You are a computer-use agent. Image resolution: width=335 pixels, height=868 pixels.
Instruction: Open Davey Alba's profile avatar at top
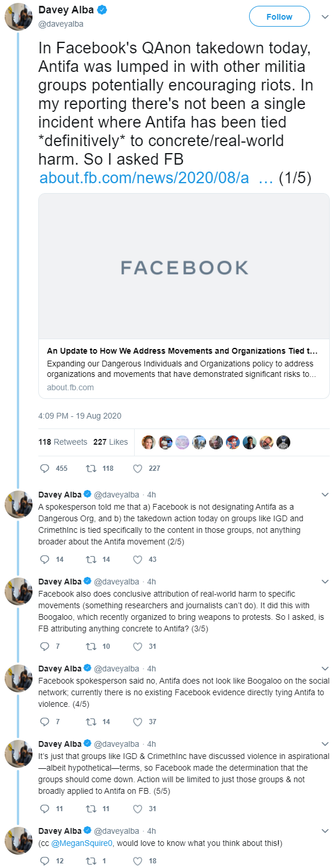pyautogui.click(x=19, y=16)
